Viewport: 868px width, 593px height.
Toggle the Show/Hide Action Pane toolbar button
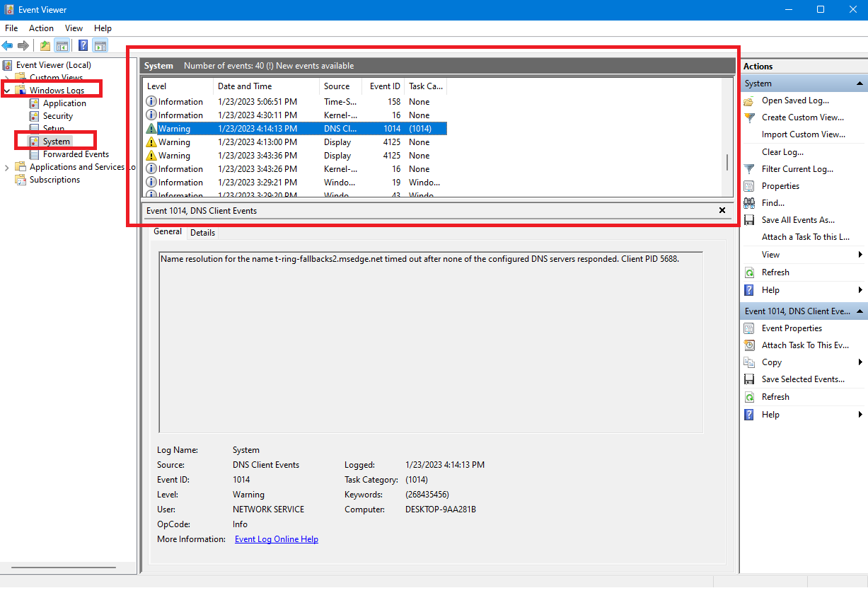click(x=100, y=46)
